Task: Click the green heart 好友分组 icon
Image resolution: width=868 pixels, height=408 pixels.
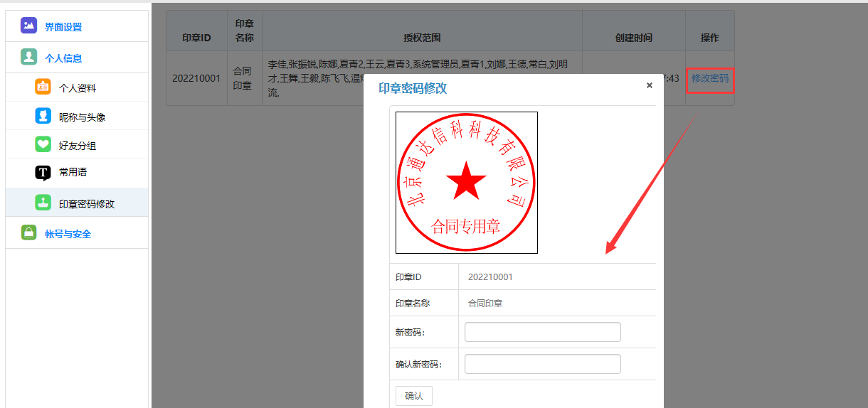Action: coord(43,145)
